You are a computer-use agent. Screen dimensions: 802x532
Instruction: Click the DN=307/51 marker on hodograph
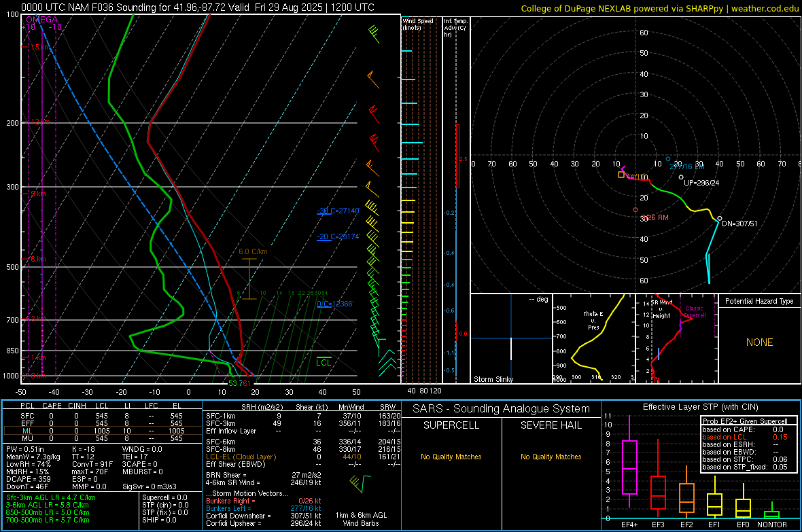[720, 218]
